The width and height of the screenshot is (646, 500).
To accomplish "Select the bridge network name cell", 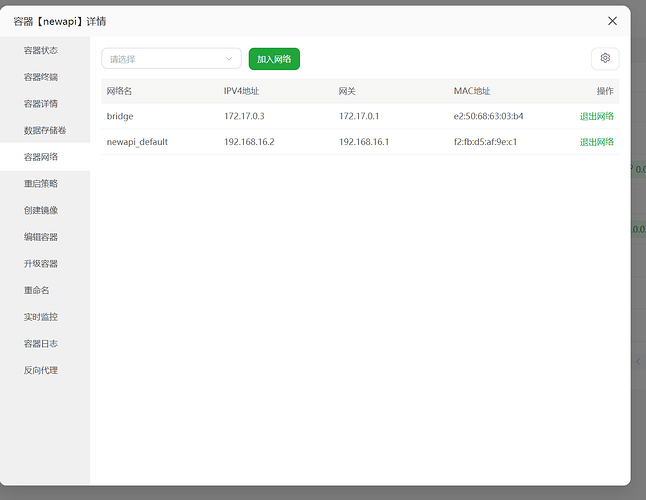I will 120,116.
